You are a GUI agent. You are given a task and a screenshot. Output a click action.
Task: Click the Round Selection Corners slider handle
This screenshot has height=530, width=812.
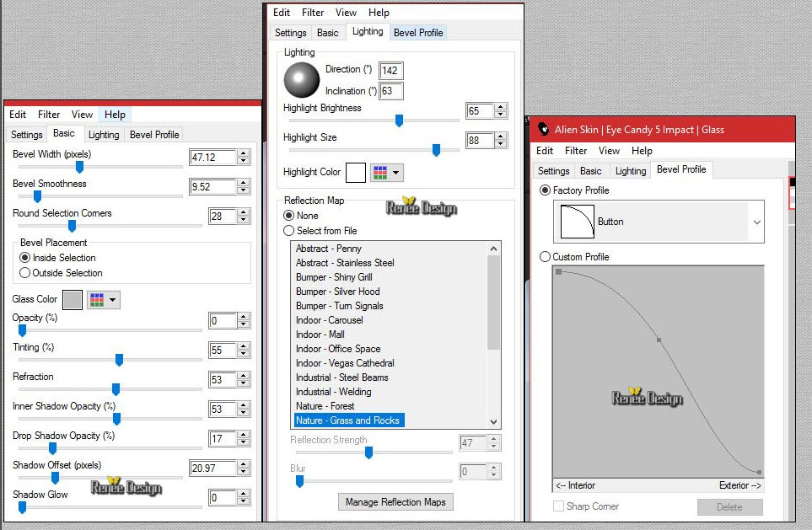tap(72, 226)
